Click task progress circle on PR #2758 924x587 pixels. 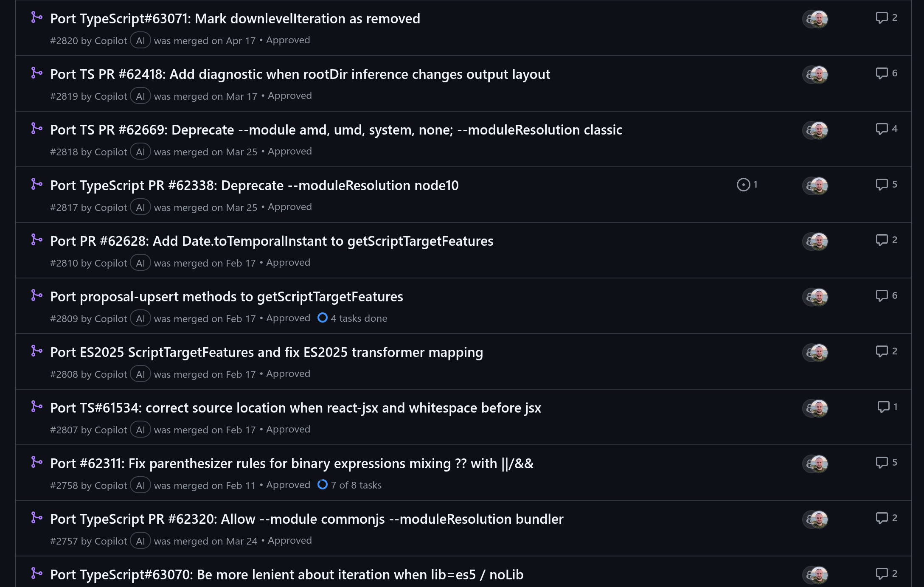click(x=323, y=485)
